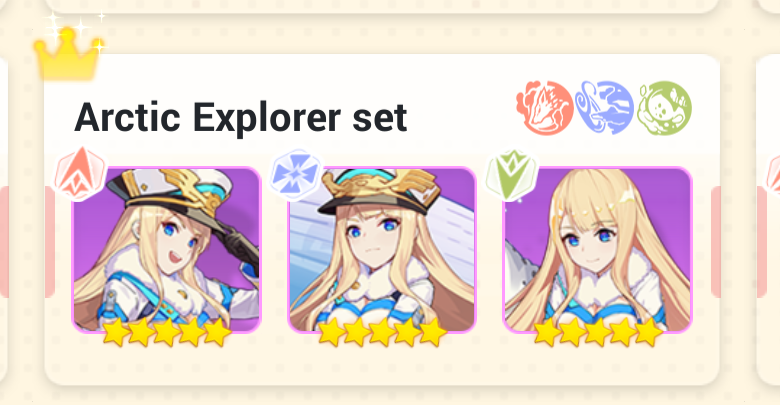Click the blue cross class badge
This screenshot has width=780, height=405.
pyautogui.click(x=296, y=174)
